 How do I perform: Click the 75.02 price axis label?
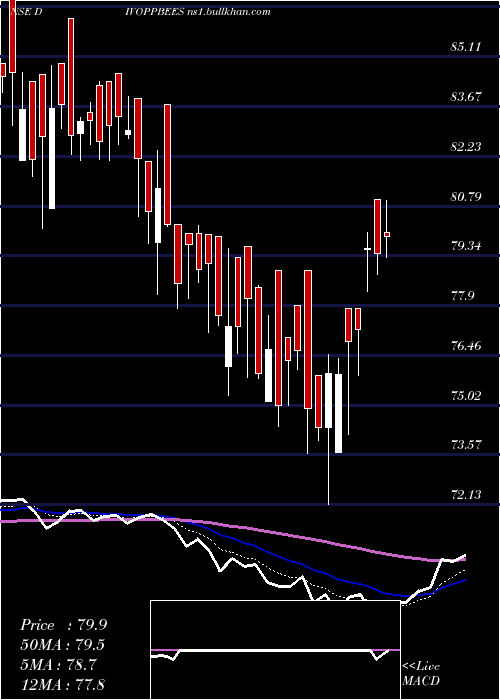pos(466,395)
